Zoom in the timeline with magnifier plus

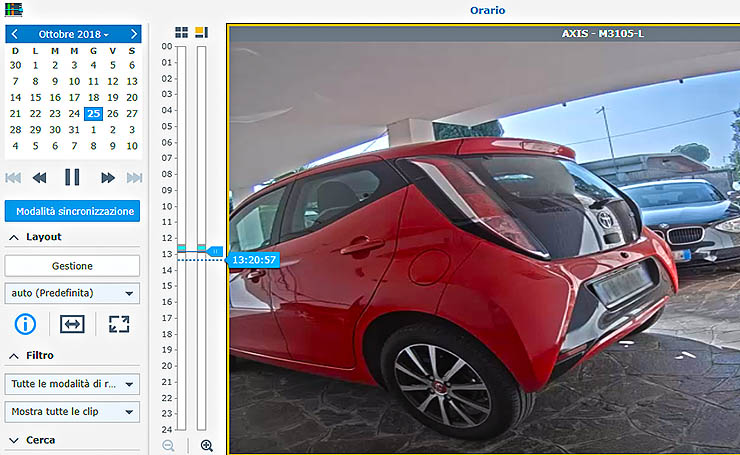coord(207,446)
